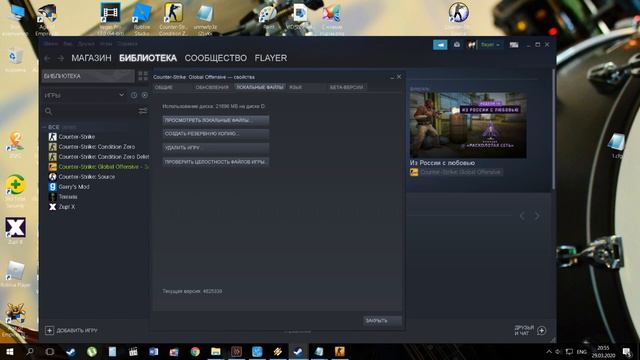Click the Steam library vertical scrollbar
Image resolution: width=640 pixels, height=360 pixels.
pyautogui.click(x=553, y=130)
